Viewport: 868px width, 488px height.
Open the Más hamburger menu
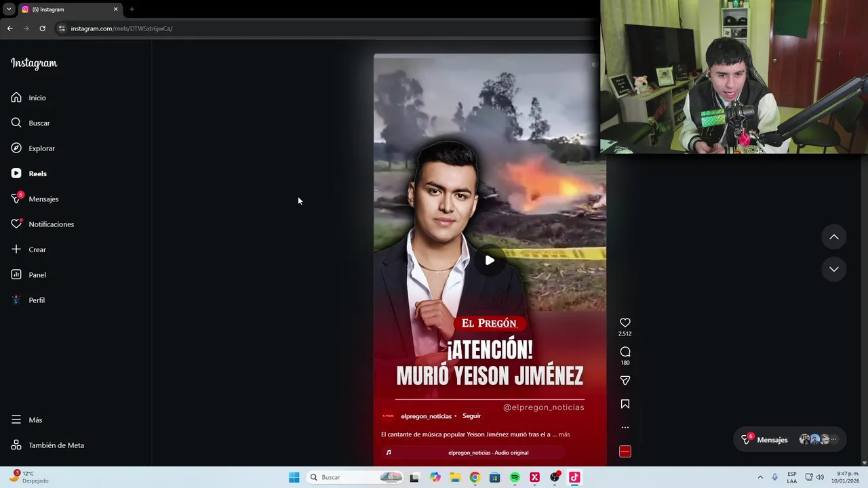[x=26, y=420]
